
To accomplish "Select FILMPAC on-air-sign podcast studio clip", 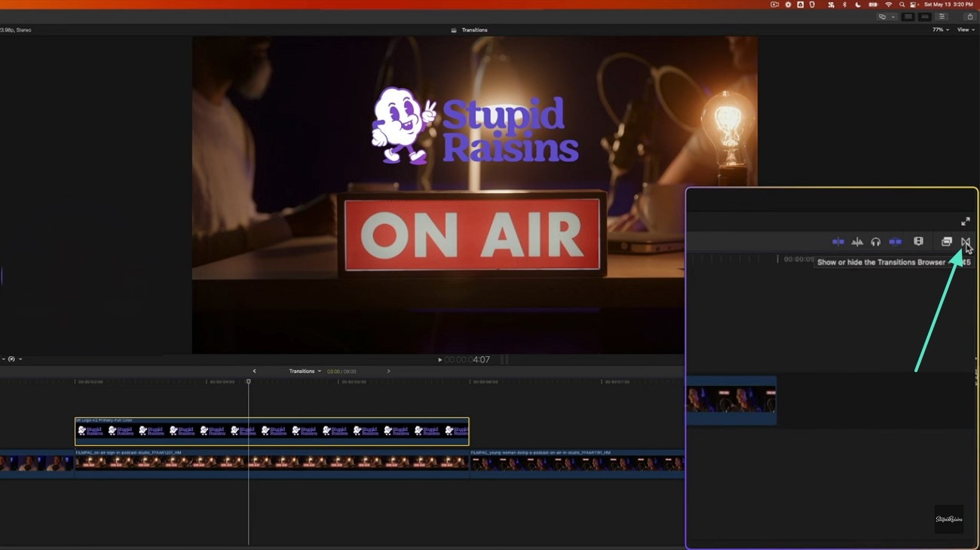I will tap(271, 463).
